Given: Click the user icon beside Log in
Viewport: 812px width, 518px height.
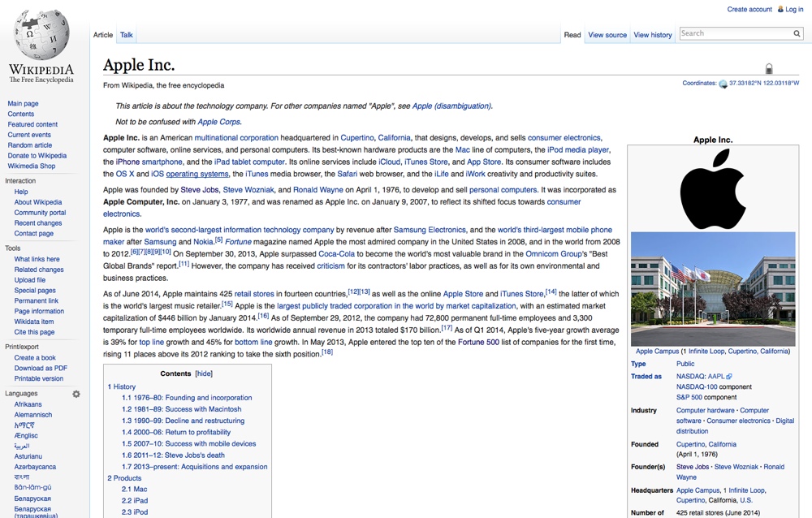Looking at the screenshot, I should tap(780, 9).
